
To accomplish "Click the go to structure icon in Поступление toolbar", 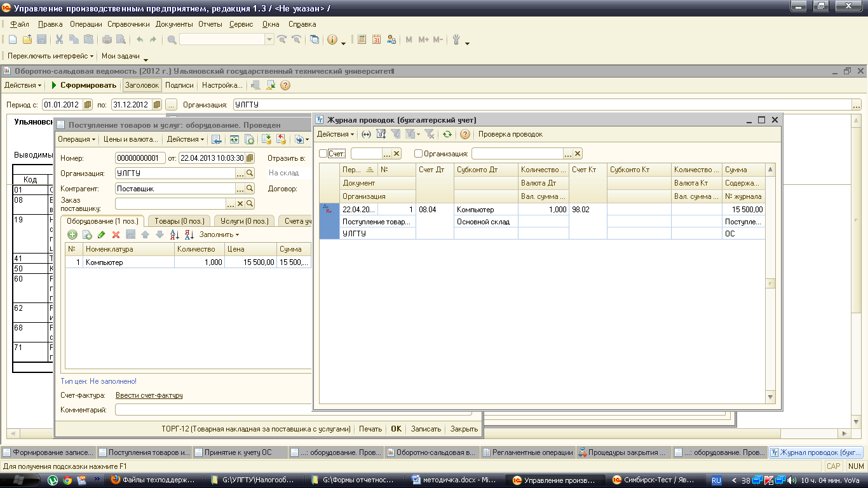I will 217,139.
